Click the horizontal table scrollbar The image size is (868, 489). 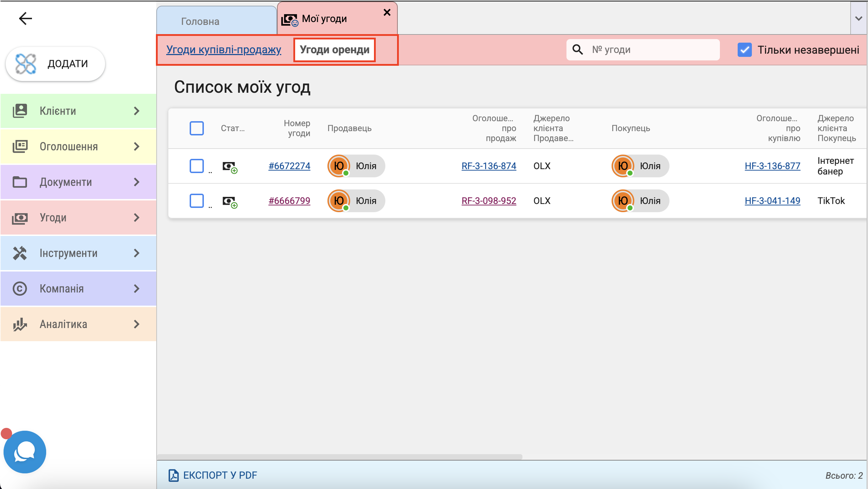pos(340,456)
